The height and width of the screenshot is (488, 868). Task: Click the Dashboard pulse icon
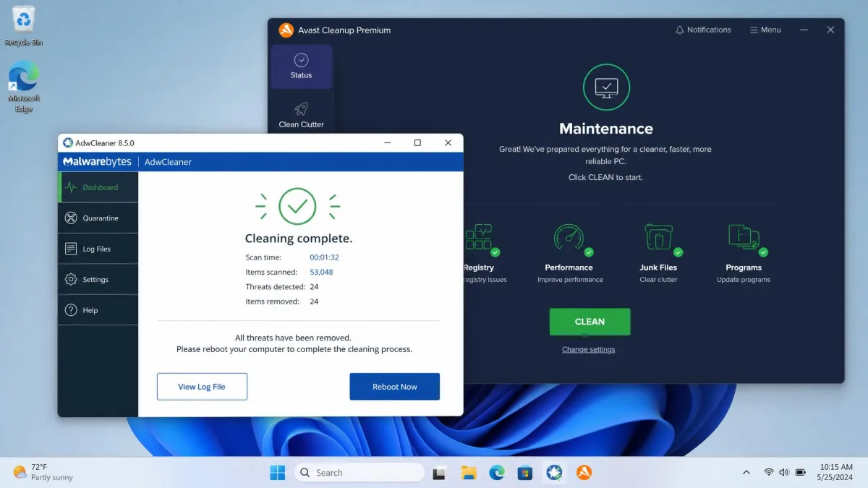(71, 187)
